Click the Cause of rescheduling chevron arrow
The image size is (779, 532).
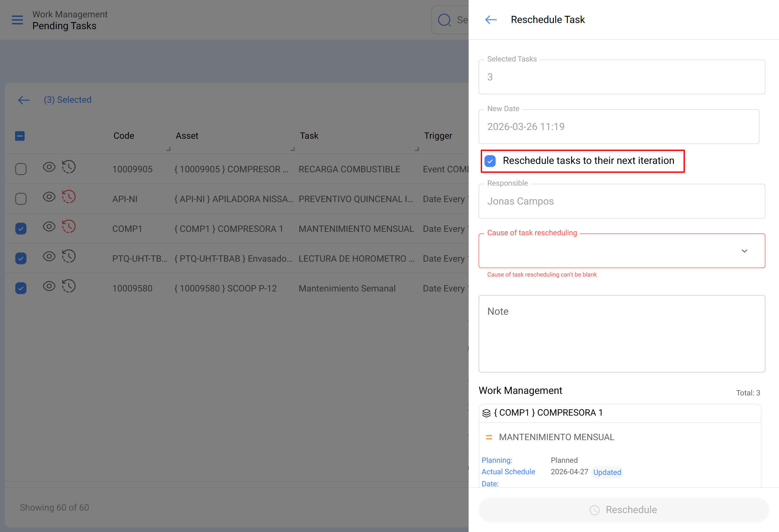coord(745,251)
